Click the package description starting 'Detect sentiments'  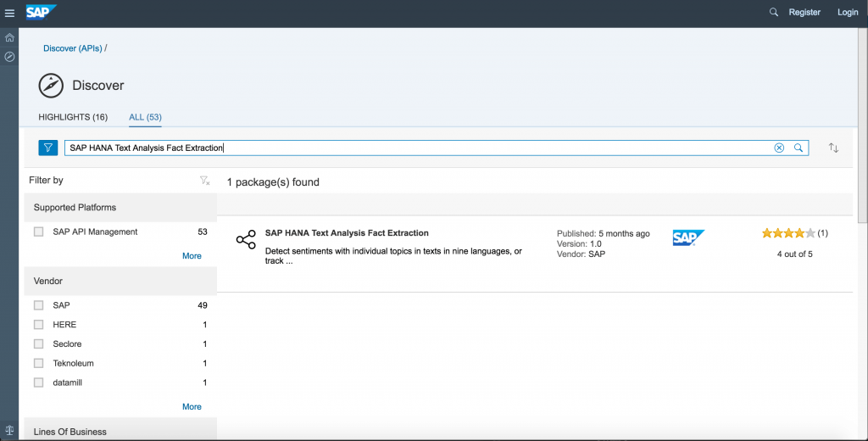393,256
